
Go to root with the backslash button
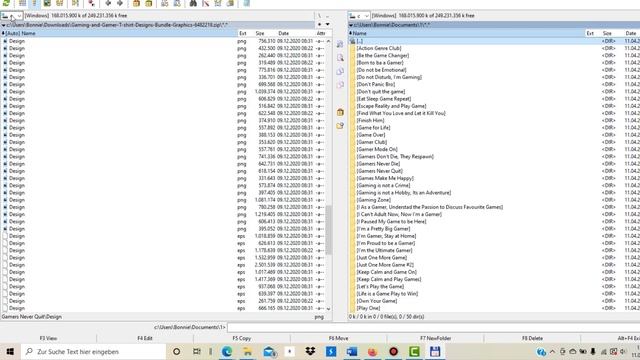(x=320, y=16)
